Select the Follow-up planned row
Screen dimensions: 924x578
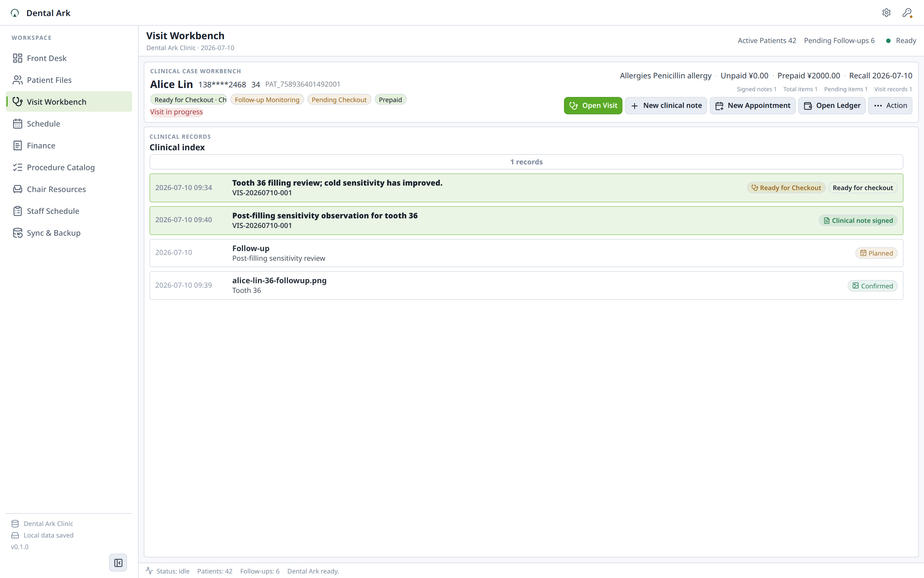point(526,253)
